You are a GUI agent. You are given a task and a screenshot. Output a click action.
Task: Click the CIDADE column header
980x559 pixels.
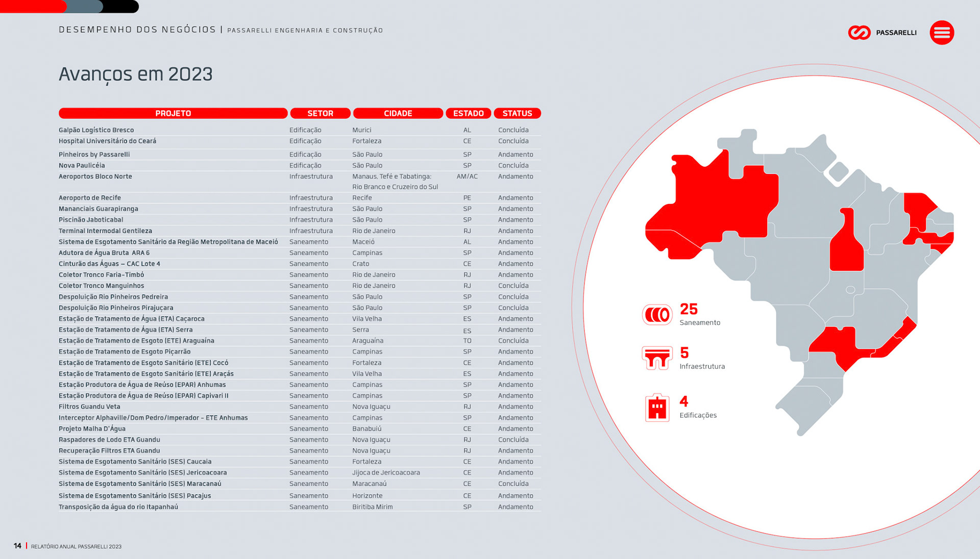click(x=398, y=113)
